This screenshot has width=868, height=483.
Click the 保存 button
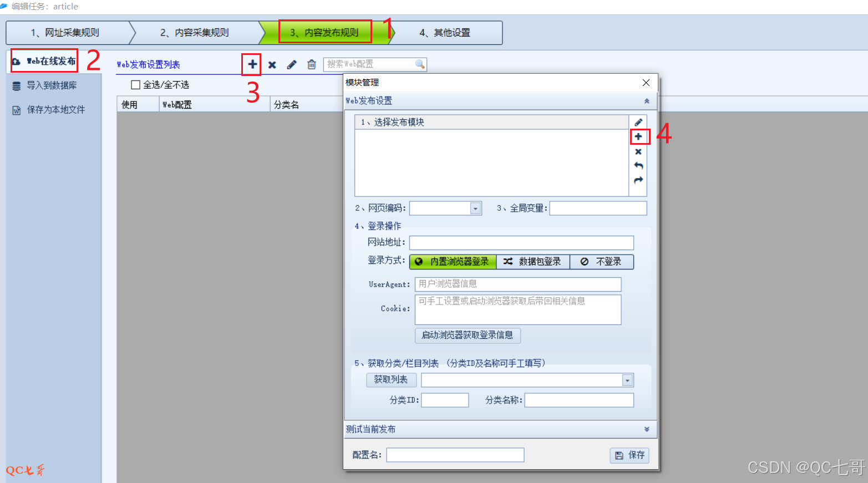[630, 455]
